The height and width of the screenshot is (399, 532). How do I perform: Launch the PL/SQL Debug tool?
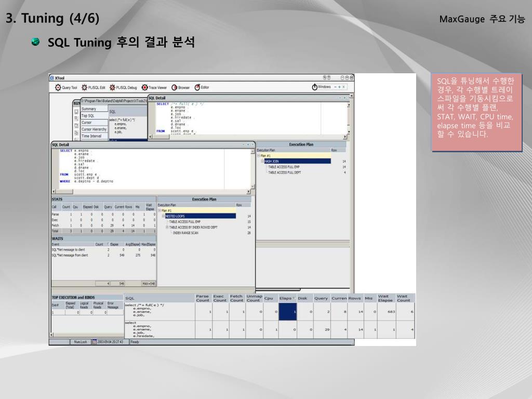pyautogui.click(x=123, y=87)
